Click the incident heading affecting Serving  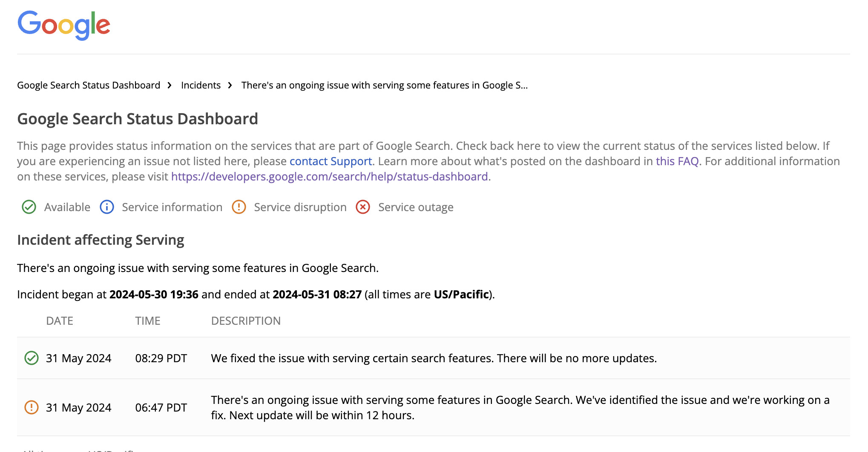[x=101, y=240]
